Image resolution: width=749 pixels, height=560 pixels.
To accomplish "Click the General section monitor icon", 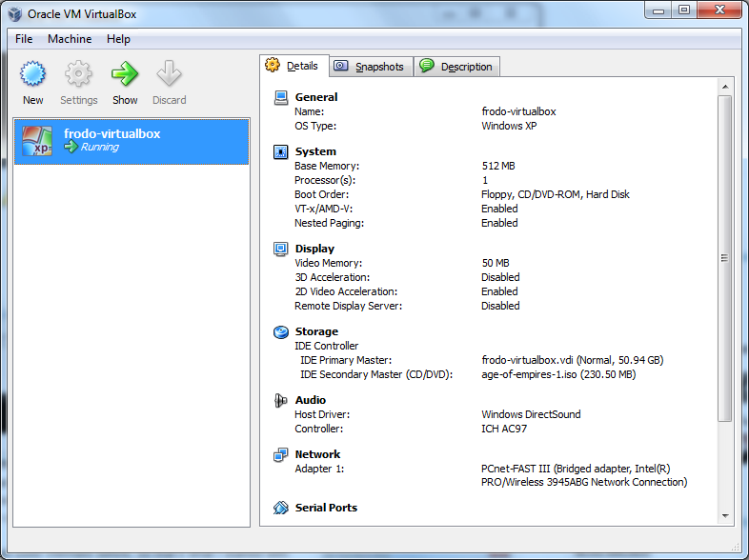I will [281, 97].
